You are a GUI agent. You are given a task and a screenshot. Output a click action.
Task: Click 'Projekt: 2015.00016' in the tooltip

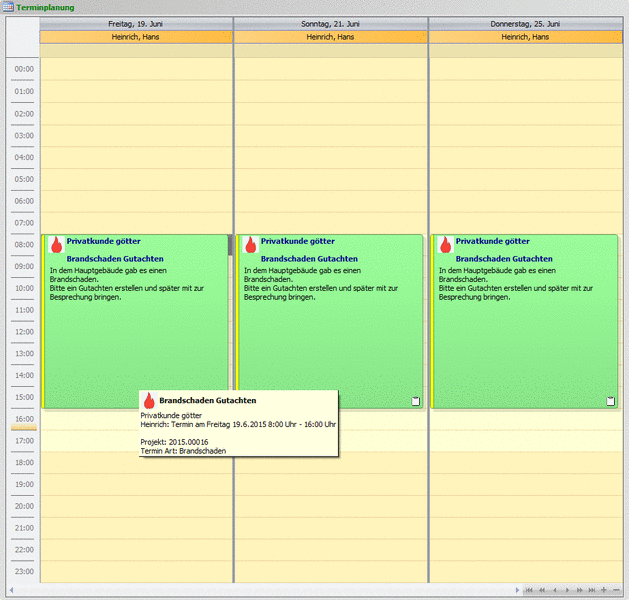coord(174,442)
